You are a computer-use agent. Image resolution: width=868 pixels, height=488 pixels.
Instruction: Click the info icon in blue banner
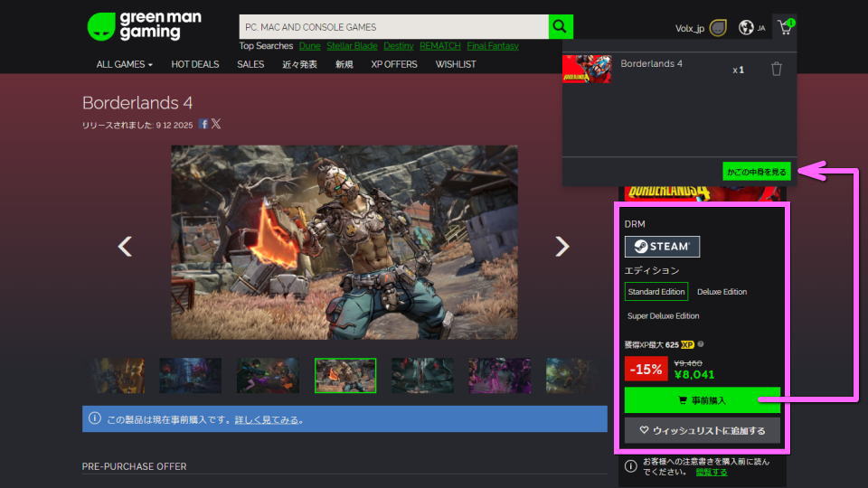(x=95, y=418)
